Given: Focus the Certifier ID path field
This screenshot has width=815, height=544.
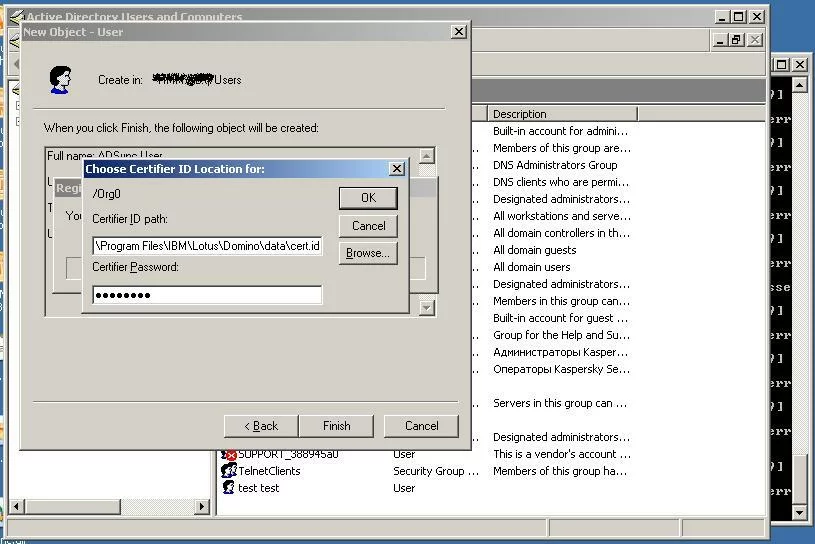Looking at the screenshot, I should [207, 245].
